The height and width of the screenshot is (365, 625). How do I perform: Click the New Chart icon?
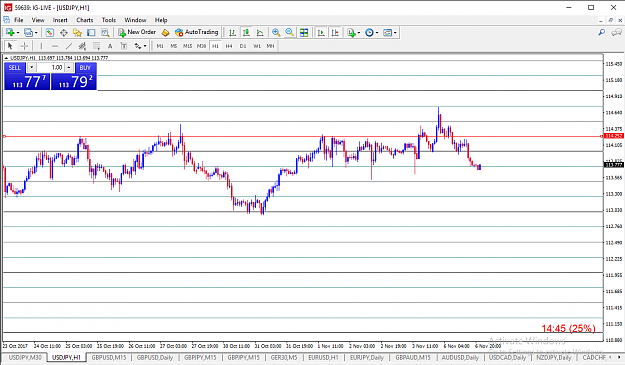click(x=10, y=33)
